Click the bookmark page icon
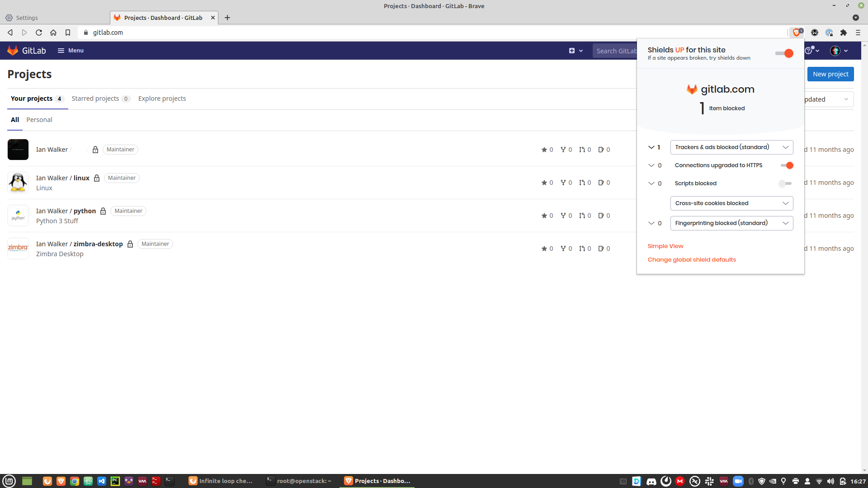Screen dimensions: 868x488 click(x=68, y=33)
